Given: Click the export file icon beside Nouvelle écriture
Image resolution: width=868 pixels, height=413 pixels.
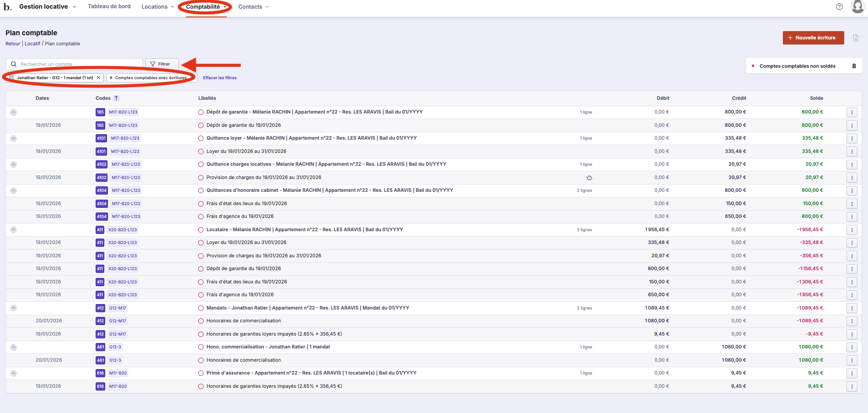Looking at the screenshot, I should point(856,38).
